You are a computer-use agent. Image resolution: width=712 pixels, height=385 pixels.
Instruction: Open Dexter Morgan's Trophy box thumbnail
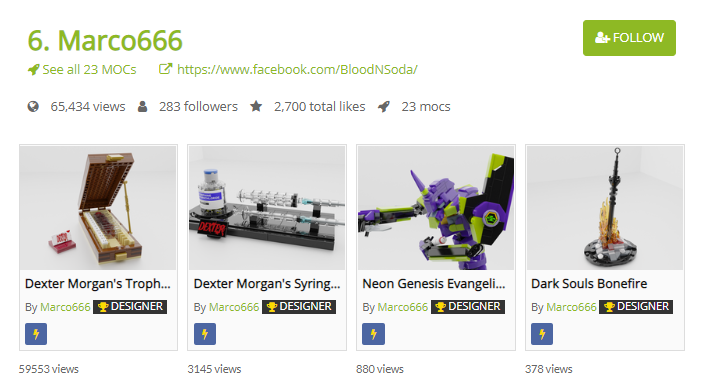tap(98, 208)
